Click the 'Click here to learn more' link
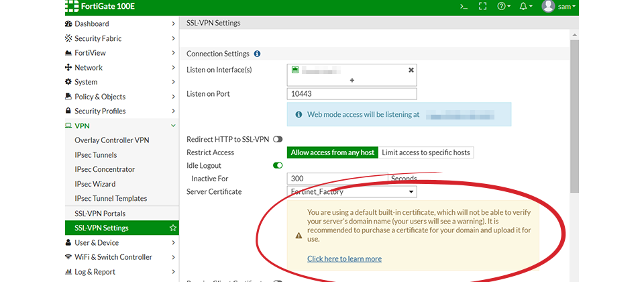644x282 pixels. tap(344, 258)
